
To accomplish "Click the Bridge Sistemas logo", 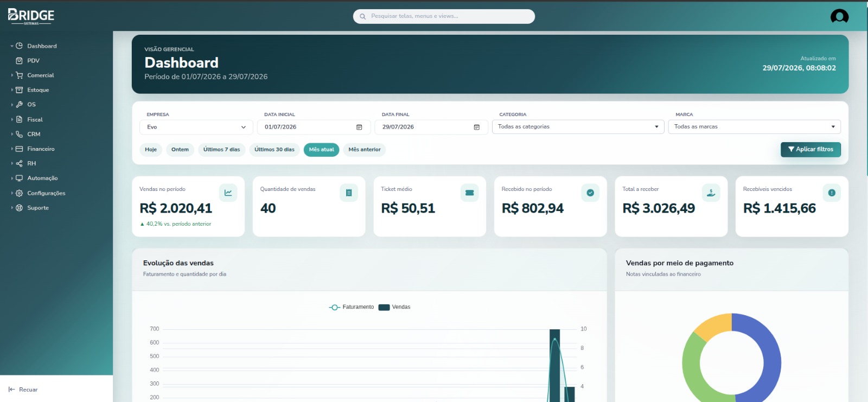I will point(31,16).
